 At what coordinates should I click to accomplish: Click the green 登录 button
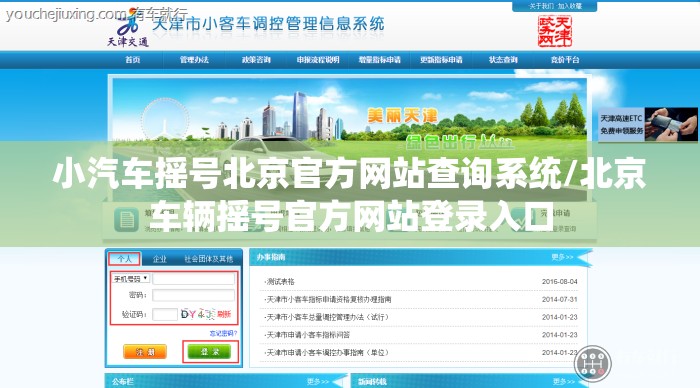point(209,352)
